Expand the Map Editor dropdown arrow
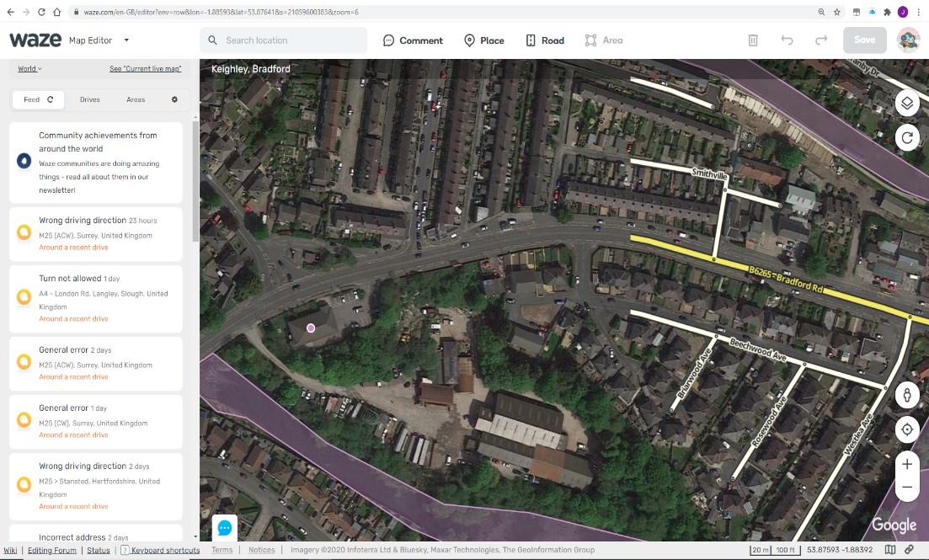The width and height of the screenshot is (929, 560). click(126, 40)
